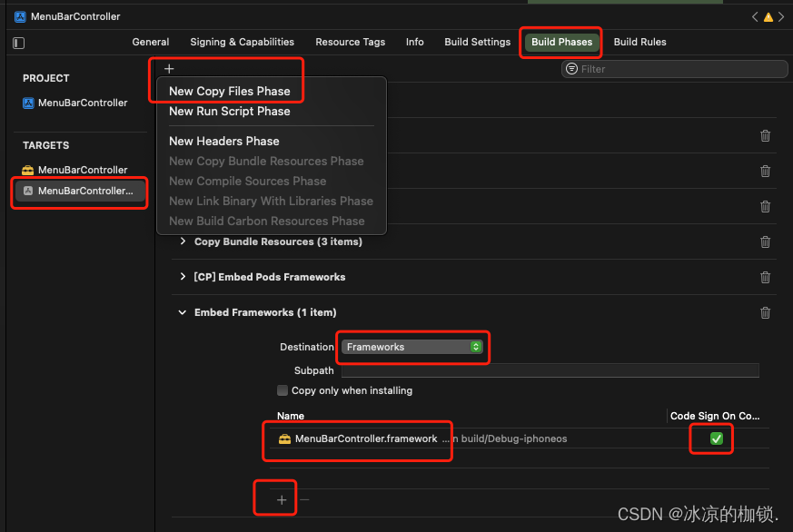The image size is (793, 532).
Task: Click the forward navigation chevron
Action: 782,15
